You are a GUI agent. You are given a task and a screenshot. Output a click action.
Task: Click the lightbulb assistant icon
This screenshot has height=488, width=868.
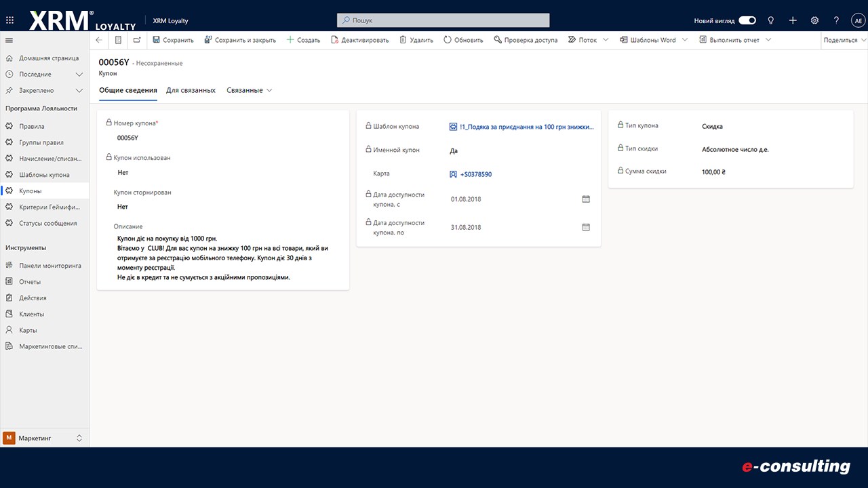(771, 20)
